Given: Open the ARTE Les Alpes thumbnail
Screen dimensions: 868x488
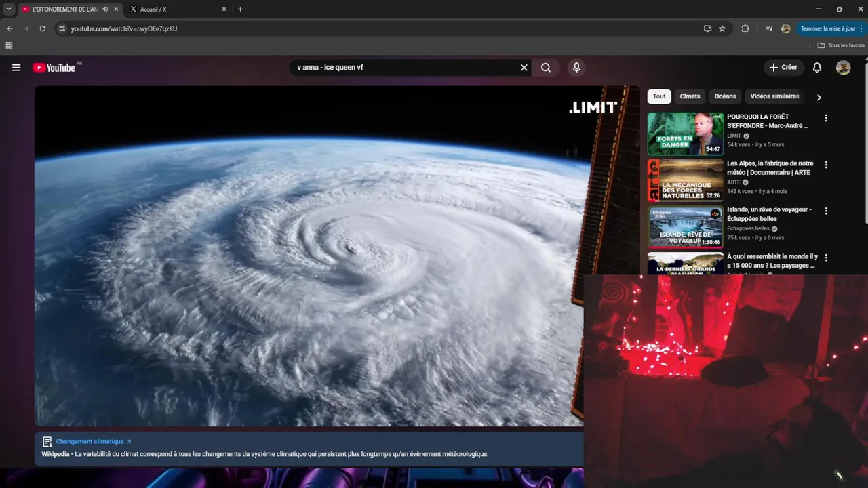Looking at the screenshot, I should (x=686, y=180).
